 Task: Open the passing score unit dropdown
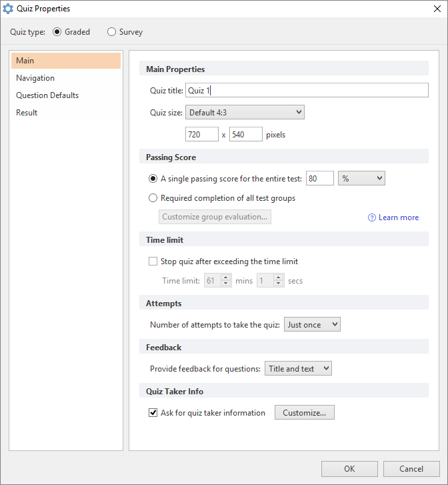point(361,179)
